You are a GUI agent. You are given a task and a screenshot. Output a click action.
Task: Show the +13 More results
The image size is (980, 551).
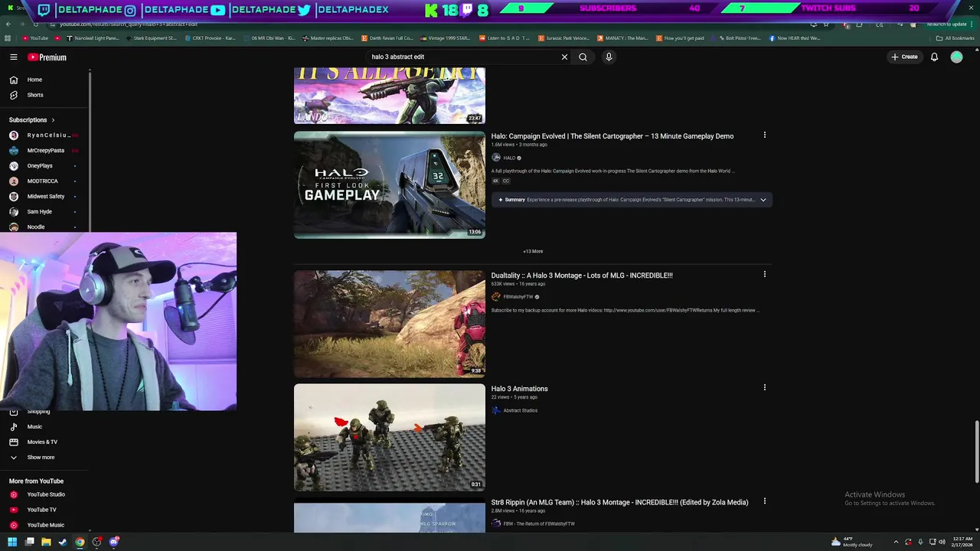(x=533, y=251)
